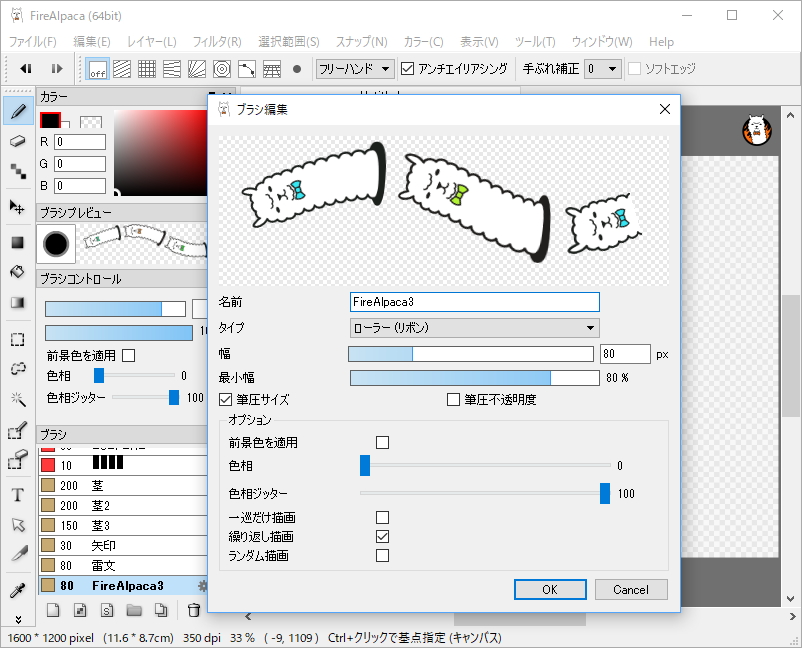Select the Text tool
The image size is (802, 648).
[x=17, y=495]
